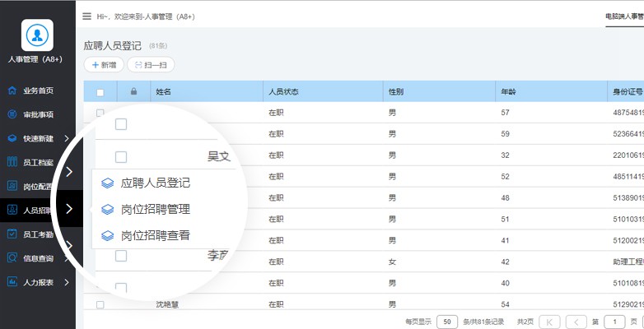Click the age cell 59
This screenshot has height=329, width=644.
(505, 134)
